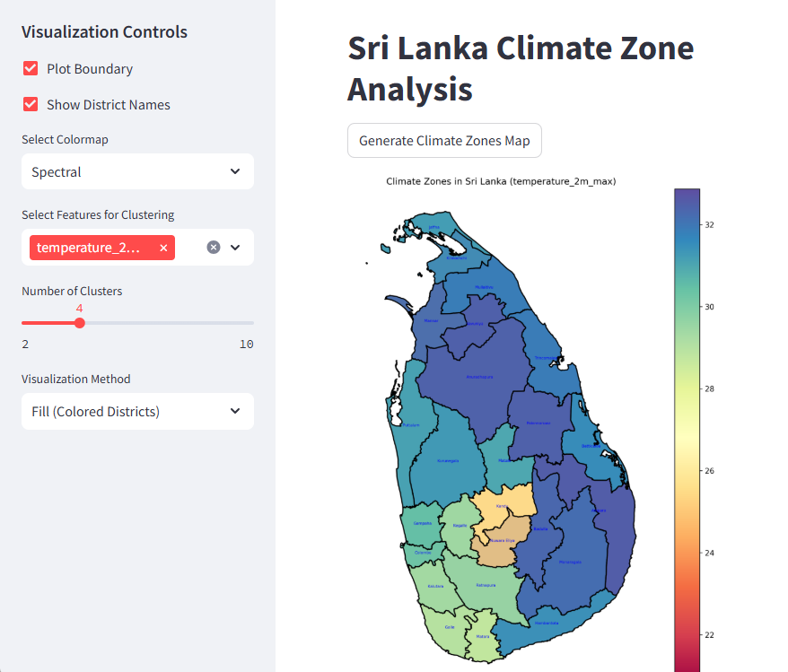Image resolution: width=788 pixels, height=672 pixels.
Task: Click the Nuwara Eliya district on the map
Action: pos(503,540)
